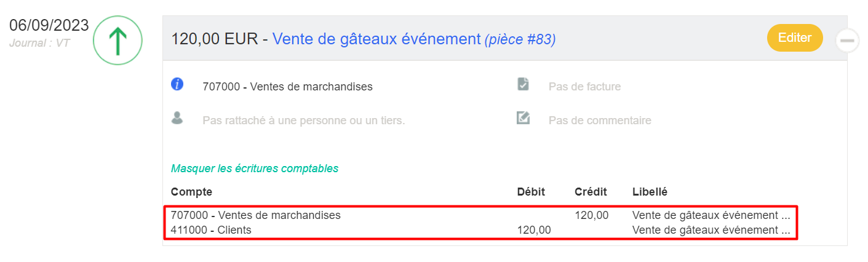Hide entries via "Masquer les écritures comptables"
Viewport: 868px width, 262px height.
[255, 168]
